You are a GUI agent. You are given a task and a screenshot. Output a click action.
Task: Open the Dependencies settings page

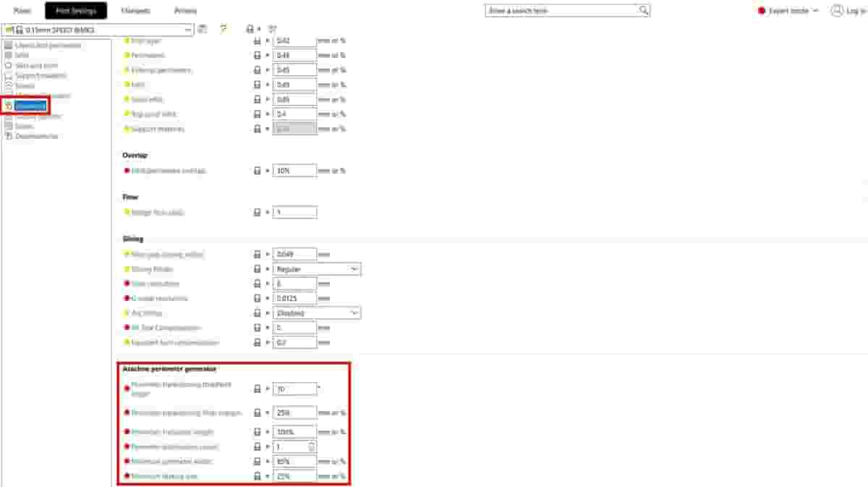(x=36, y=136)
